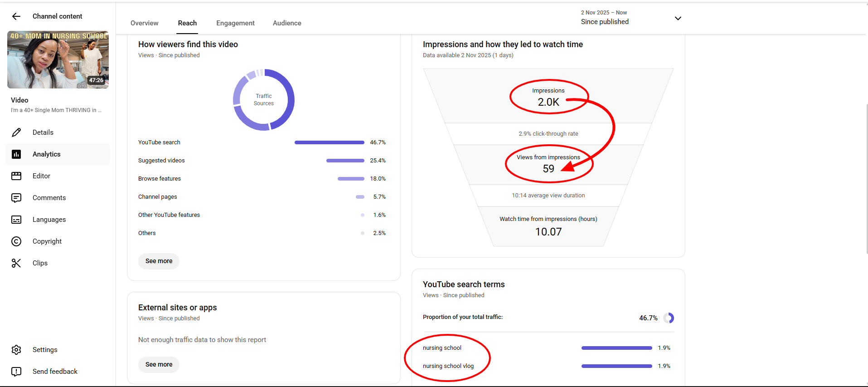
Task: Open the Comments icon in sidebar
Action: [x=16, y=198]
